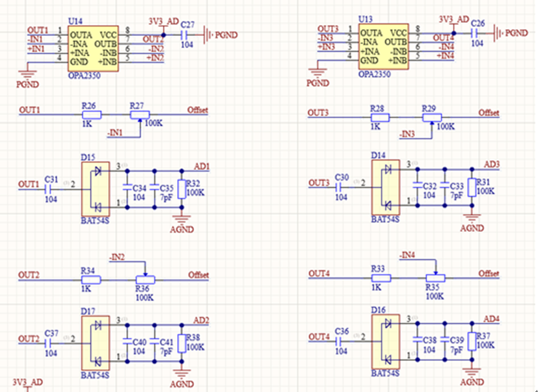The image size is (538, 392).
Task: Click the Offset label beside R29
Action: pyautogui.click(x=489, y=113)
